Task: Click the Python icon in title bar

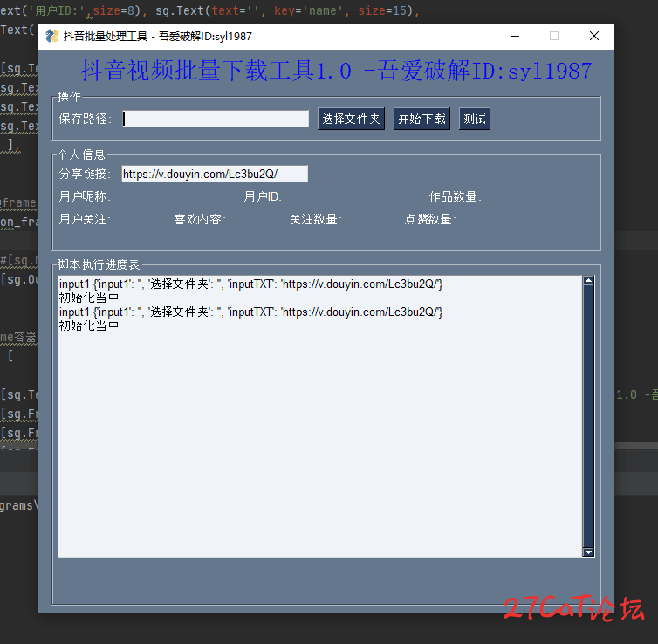Action: click(52, 36)
